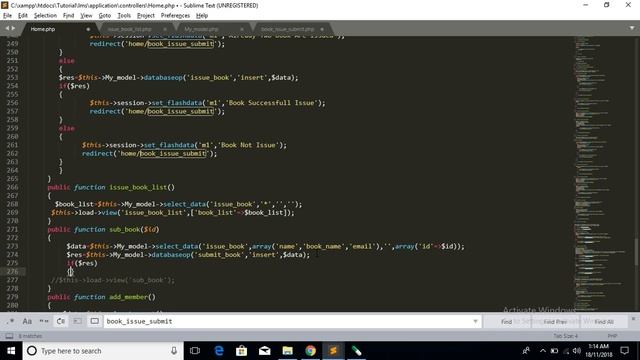This screenshot has width=640, height=360.
Task: Show hidden system tray icons
Action: (542, 351)
